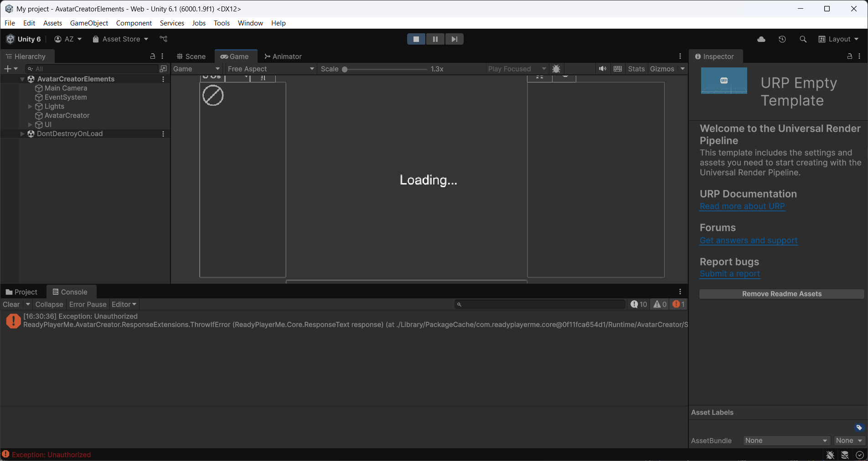Image resolution: width=868 pixels, height=461 pixels.
Task: Open Console panel more options menu
Action: 680,292
